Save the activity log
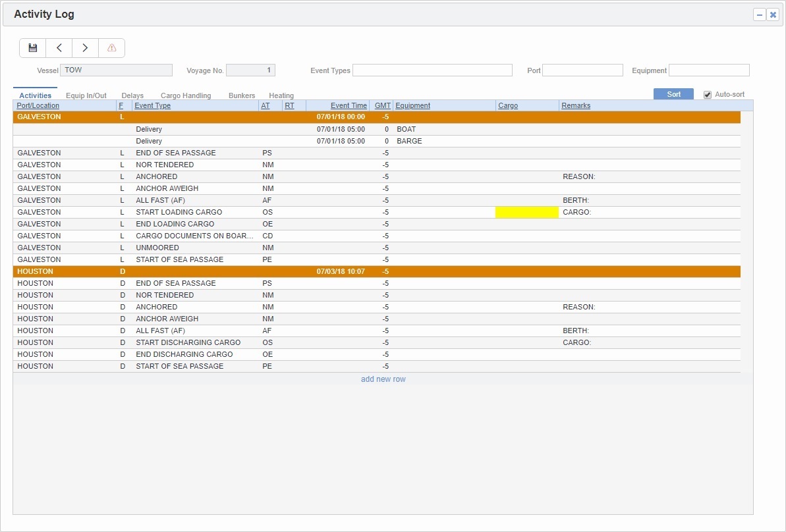The image size is (786, 532). (x=32, y=47)
